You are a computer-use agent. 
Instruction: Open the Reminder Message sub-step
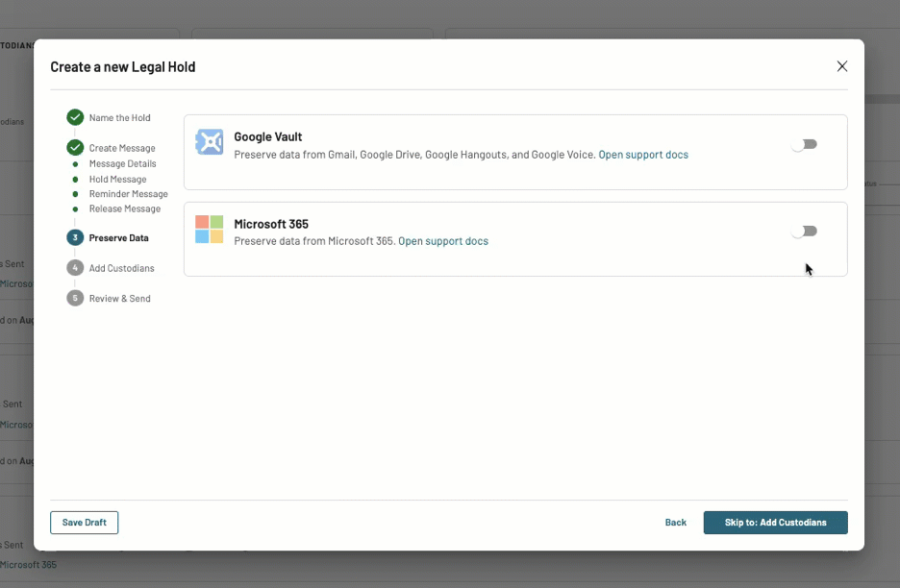(x=129, y=194)
